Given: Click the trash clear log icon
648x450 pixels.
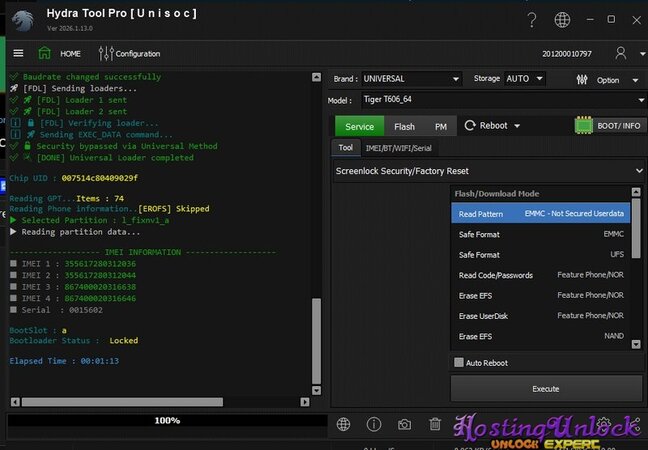Looking at the screenshot, I should [x=435, y=424].
